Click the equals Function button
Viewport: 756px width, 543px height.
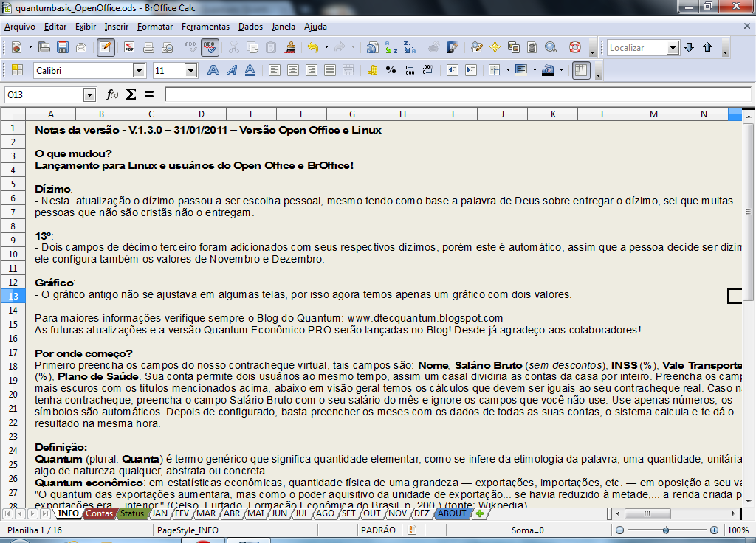coord(149,94)
